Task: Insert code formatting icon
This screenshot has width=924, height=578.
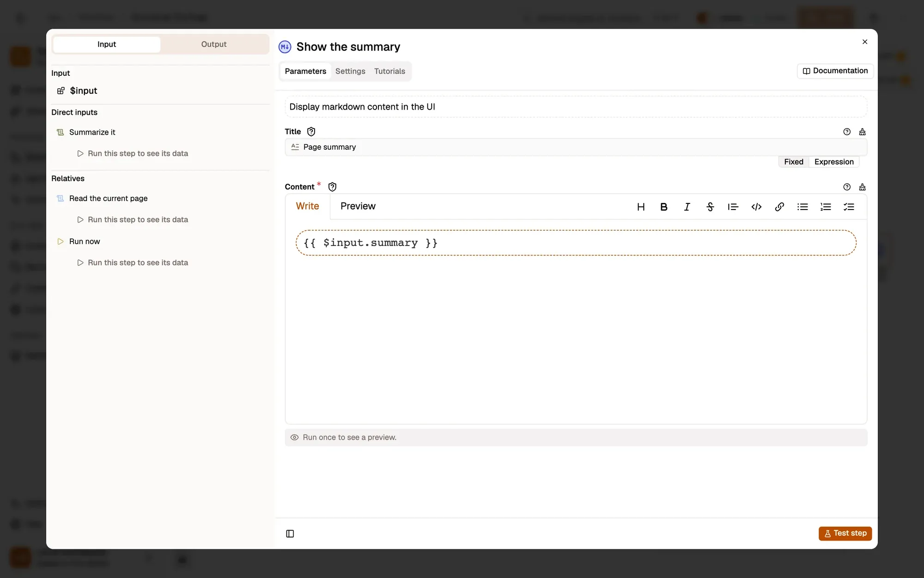Action: [756, 207]
